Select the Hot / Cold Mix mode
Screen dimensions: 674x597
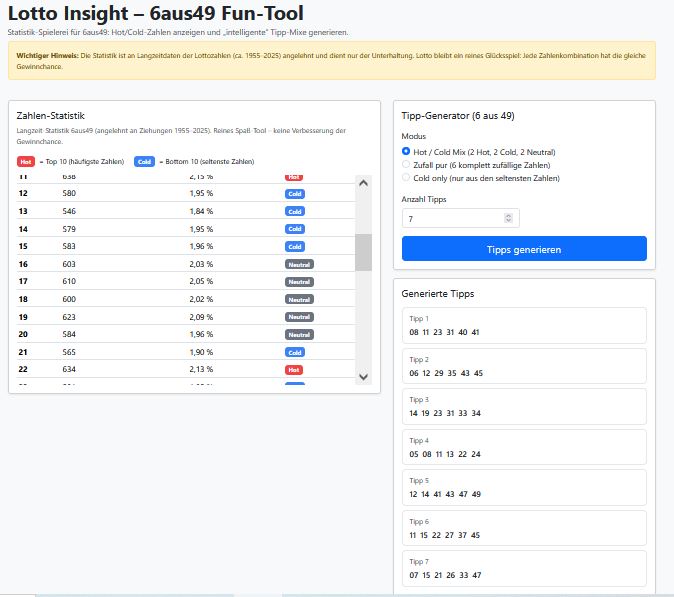coord(406,151)
